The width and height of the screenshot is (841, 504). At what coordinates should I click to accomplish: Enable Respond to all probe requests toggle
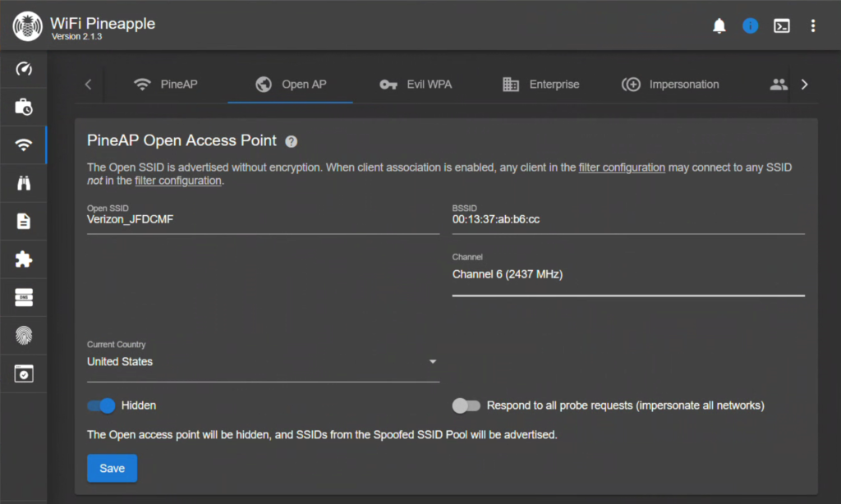click(466, 405)
